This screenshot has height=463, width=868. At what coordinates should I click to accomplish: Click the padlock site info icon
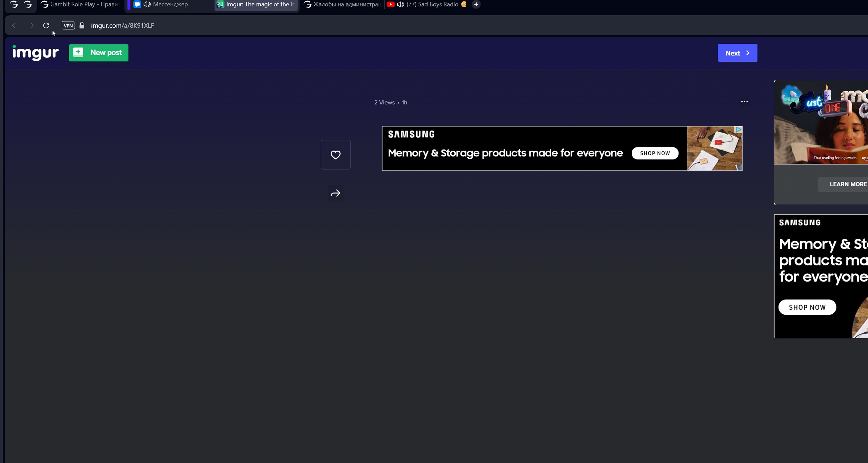coord(82,25)
